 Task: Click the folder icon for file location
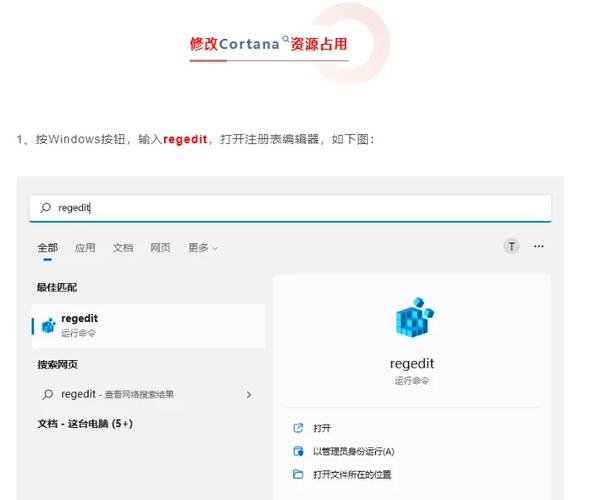(298, 474)
